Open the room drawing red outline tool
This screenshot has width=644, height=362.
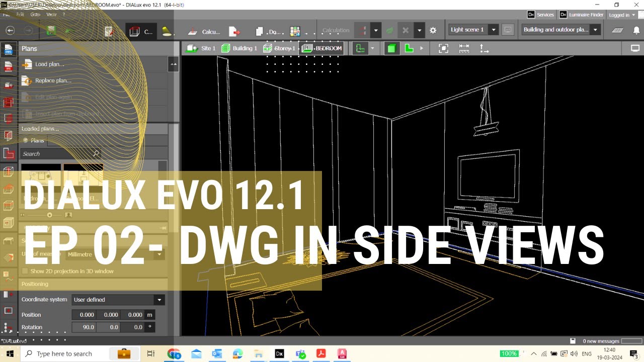tap(8, 153)
